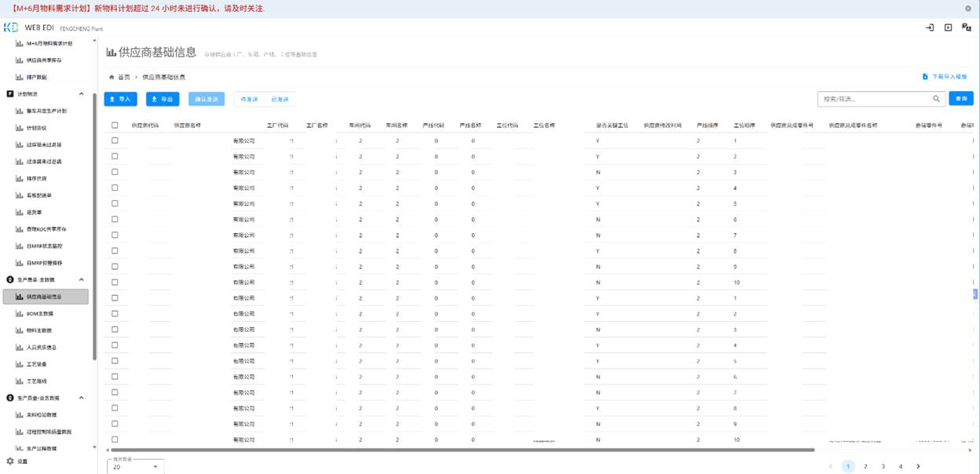Viewport: 980px width, 474px height.
Task: Click the bar-chart icon beside 排产数据
Action: (19, 77)
